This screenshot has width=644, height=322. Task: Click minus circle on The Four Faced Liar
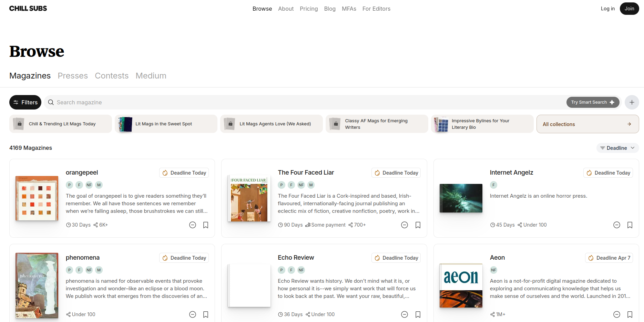click(x=405, y=225)
